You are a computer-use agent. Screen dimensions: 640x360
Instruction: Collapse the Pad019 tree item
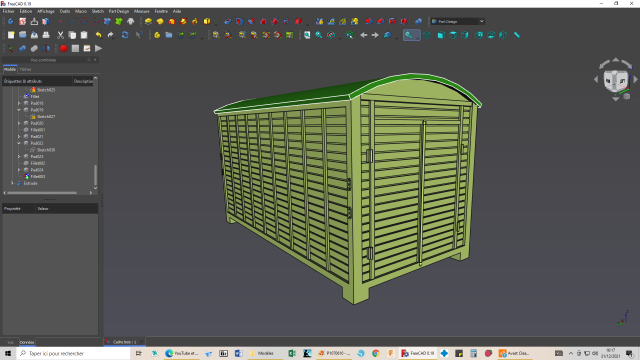(x=19, y=110)
